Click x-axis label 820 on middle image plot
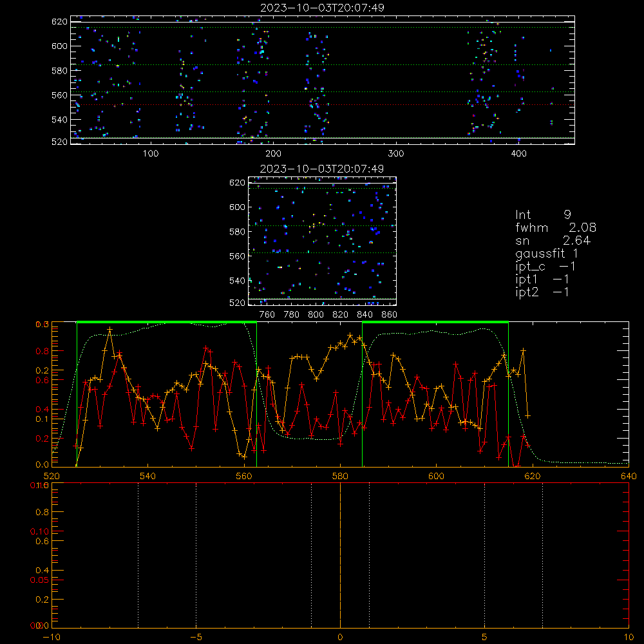The width and height of the screenshot is (644, 644). (x=341, y=315)
